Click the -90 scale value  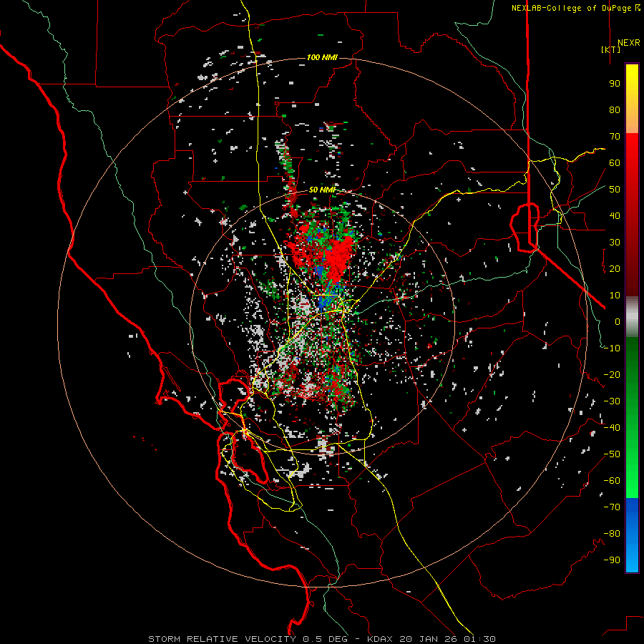tap(612, 560)
